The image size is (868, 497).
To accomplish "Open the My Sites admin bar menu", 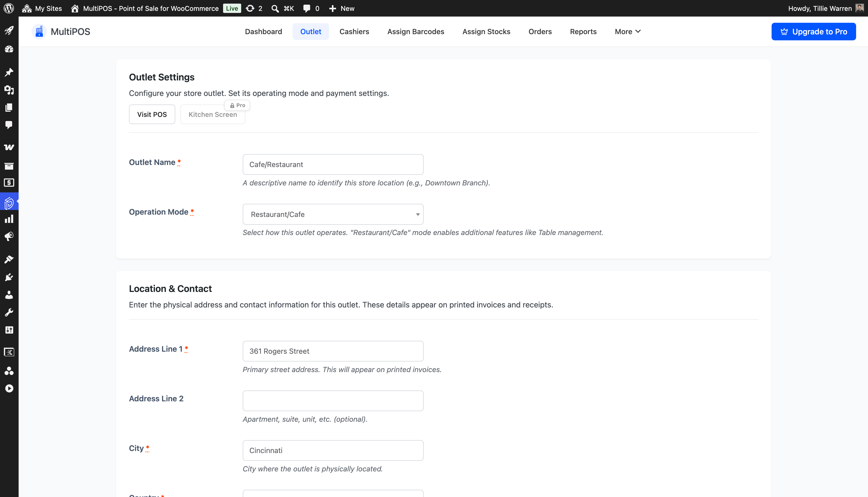I will pyautogui.click(x=42, y=8).
